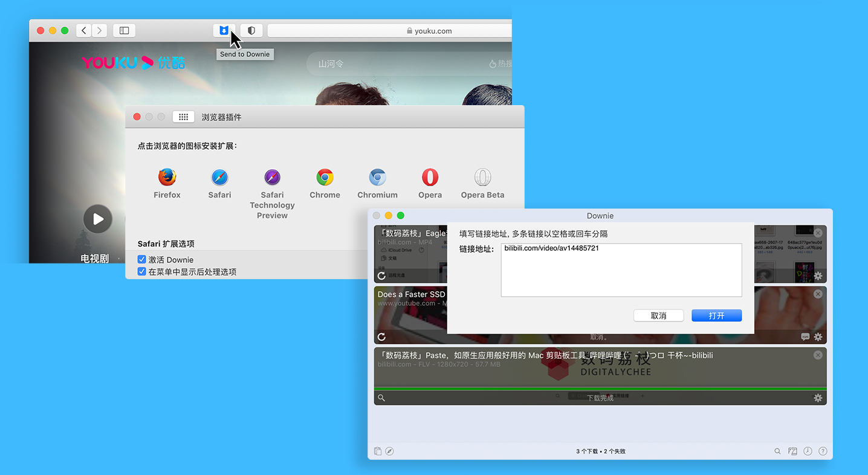Open subtitle icon on Faster SSD download
Image resolution: width=868 pixels, height=475 pixels.
[805, 337]
